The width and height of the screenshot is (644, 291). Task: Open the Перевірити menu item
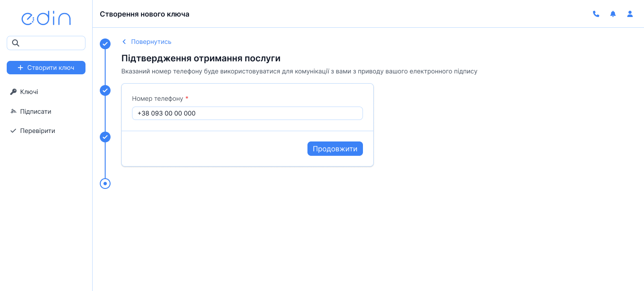(38, 131)
